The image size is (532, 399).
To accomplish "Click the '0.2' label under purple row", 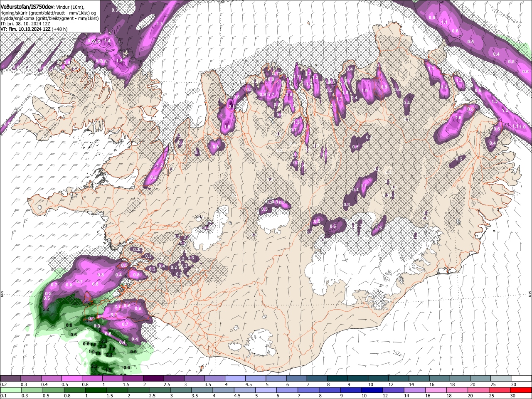I will (3, 384).
